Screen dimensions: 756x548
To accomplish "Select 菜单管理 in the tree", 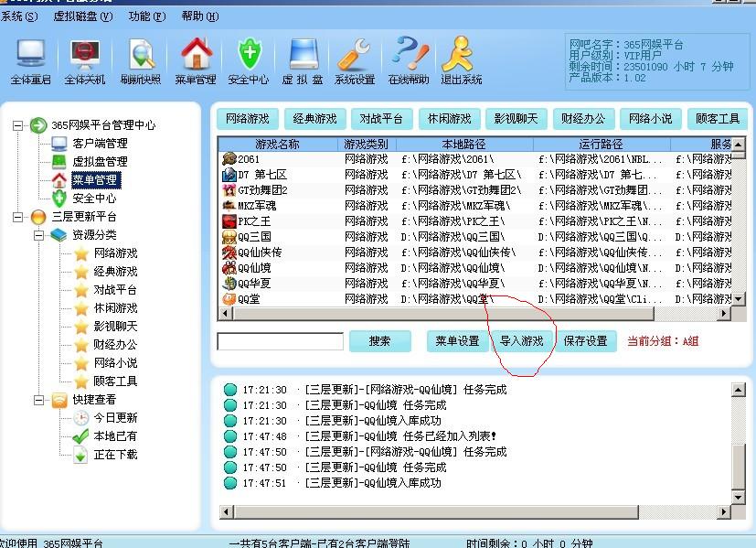I will pyautogui.click(x=95, y=180).
